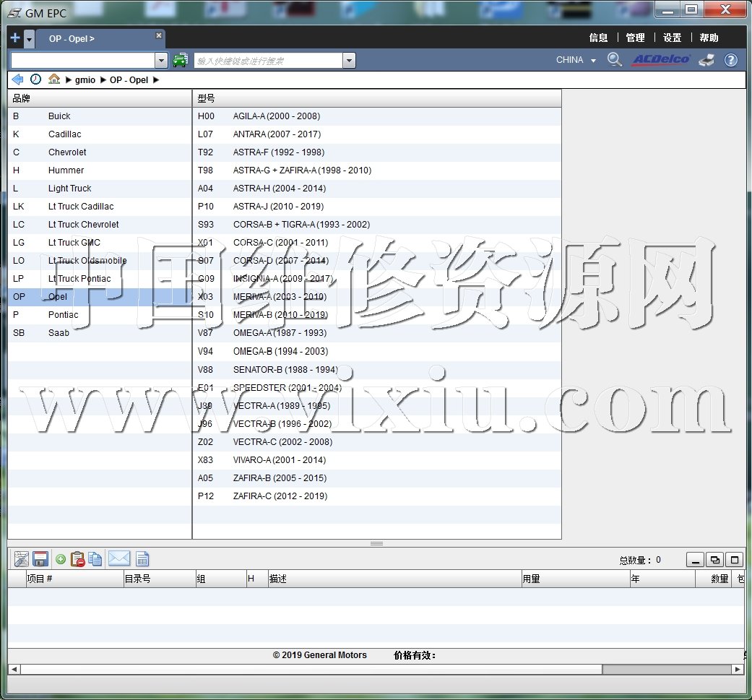Image resolution: width=752 pixels, height=700 pixels.
Task: Click the blue back arrow icon
Action: (x=17, y=79)
